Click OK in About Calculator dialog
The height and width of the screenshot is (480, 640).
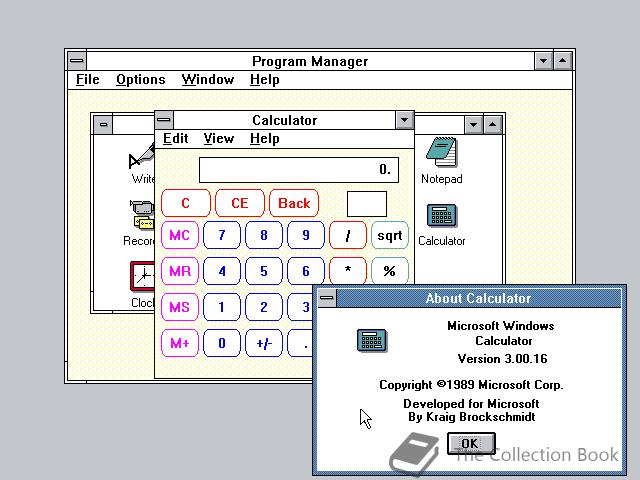[x=471, y=443]
